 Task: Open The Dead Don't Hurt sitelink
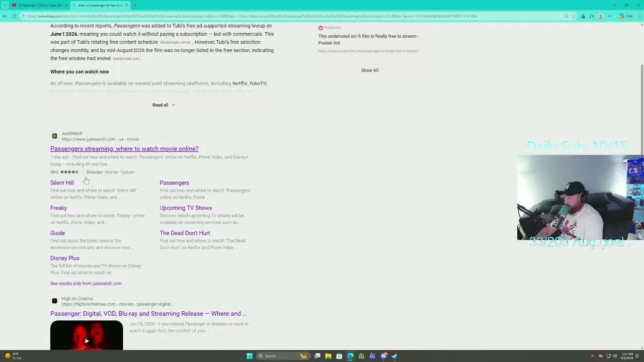click(185, 233)
